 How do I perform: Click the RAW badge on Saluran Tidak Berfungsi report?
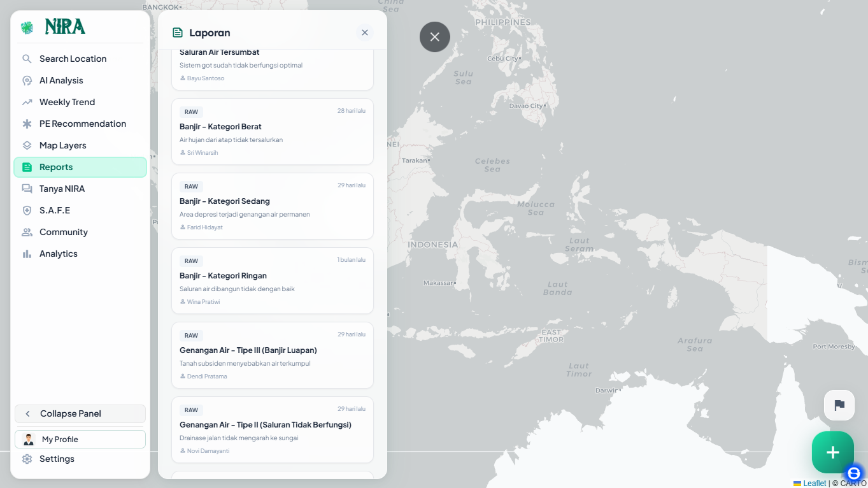pos(191,410)
